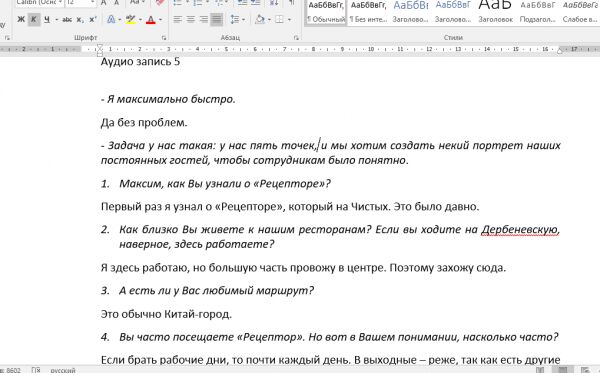Viewport: 600px width, 373px height.
Task: Click the spell check status icon
Action: [x=36, y=370]
